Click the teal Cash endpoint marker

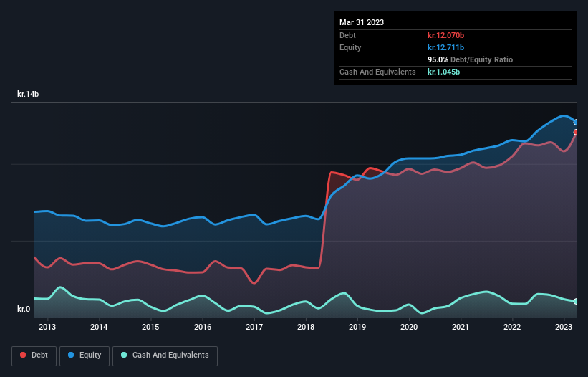tap(576, 301)
